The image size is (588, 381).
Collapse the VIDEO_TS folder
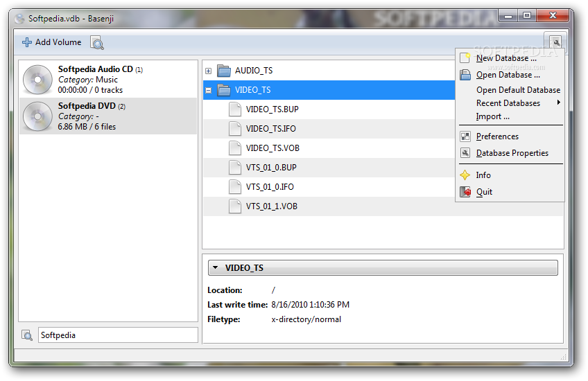coord(209,90)
